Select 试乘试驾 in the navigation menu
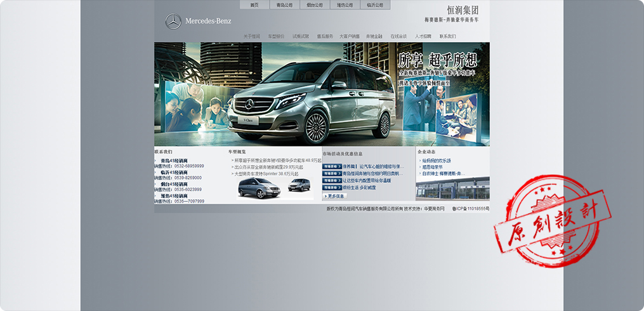The image size is (644, 311). pos(301,36)
